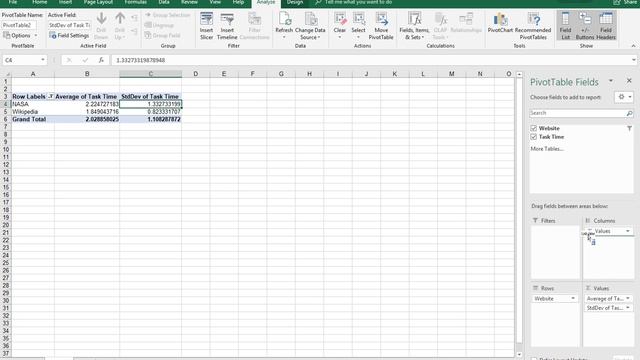Select the Wikipedia row label cell
640x360 pixels.
[x=33, y=112]
